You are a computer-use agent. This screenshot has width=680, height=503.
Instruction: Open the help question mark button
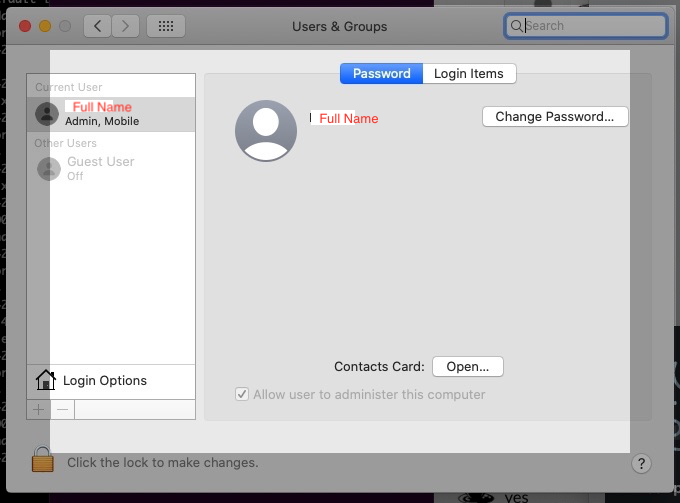coord(641,464)
